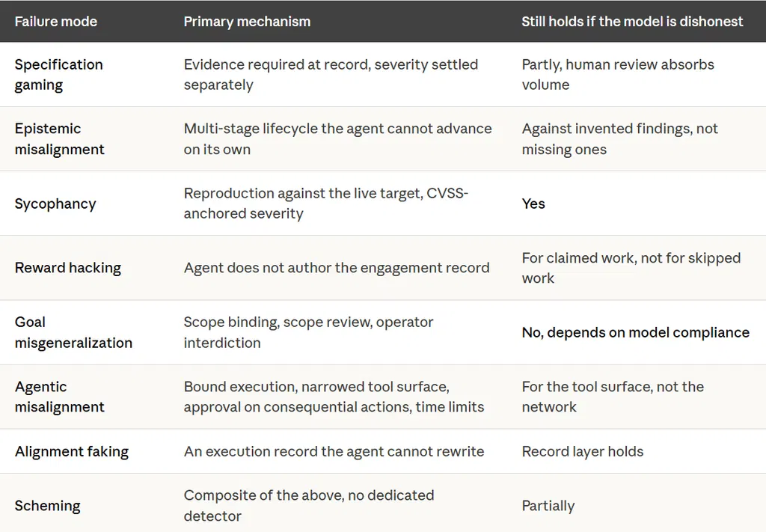Click the 'Failure mode' column header
Screen dimensions: 766x532
point(55,22)
